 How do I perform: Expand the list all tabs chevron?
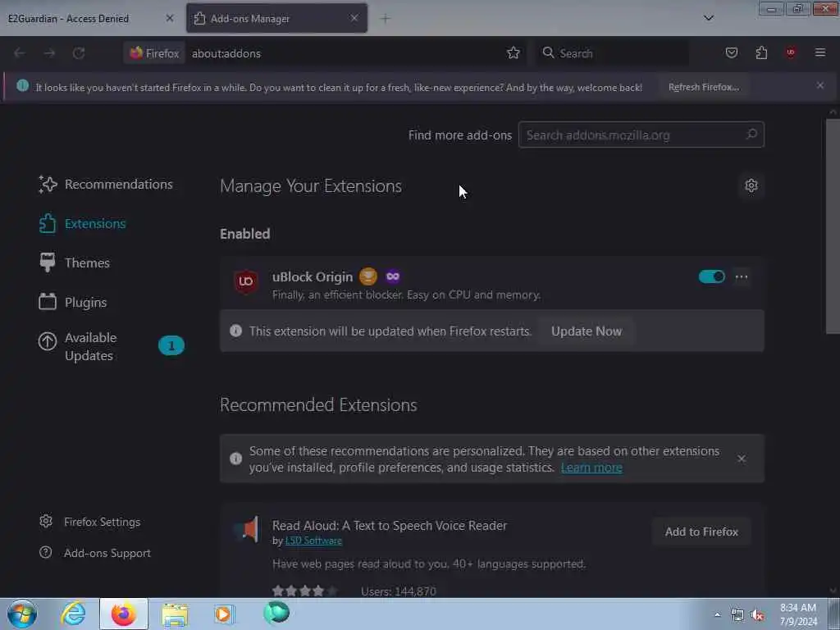click(708, 18)
